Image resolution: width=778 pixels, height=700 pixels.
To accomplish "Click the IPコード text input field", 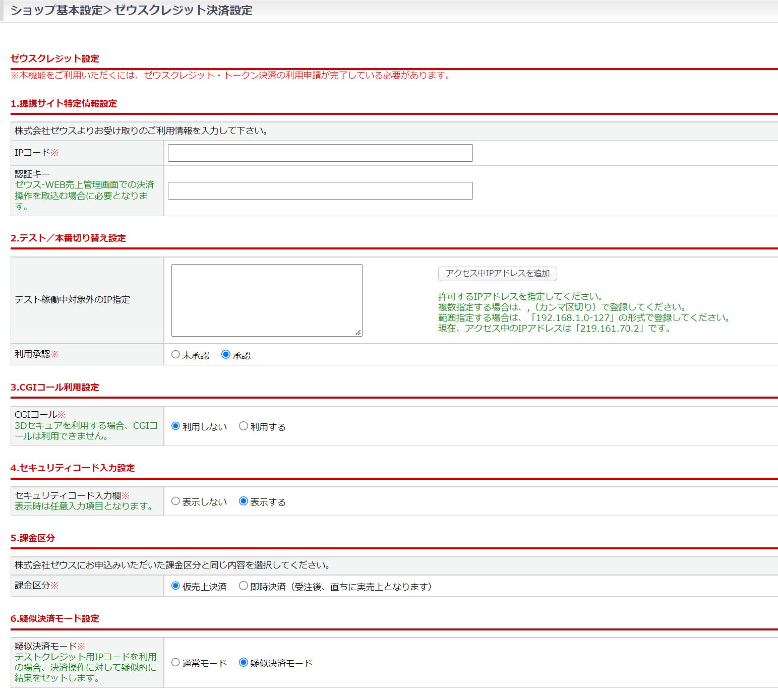I will [320, 153].
